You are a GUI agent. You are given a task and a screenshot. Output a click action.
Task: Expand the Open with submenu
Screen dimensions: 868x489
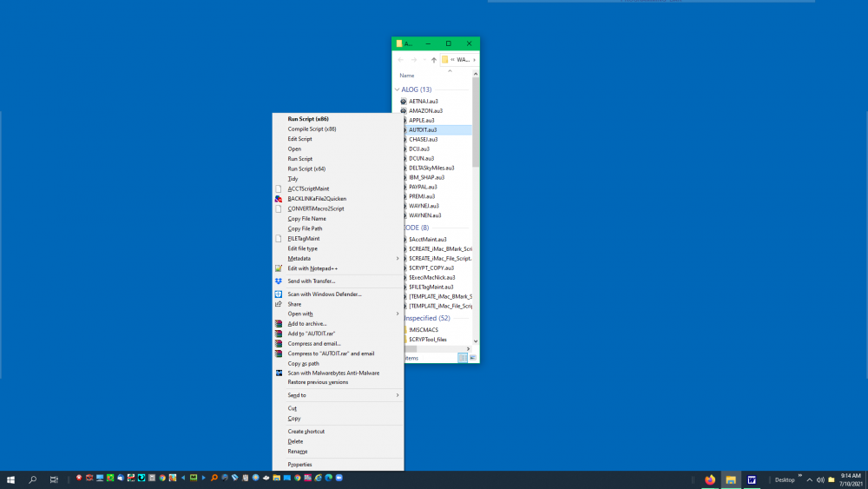coord(338,314)
